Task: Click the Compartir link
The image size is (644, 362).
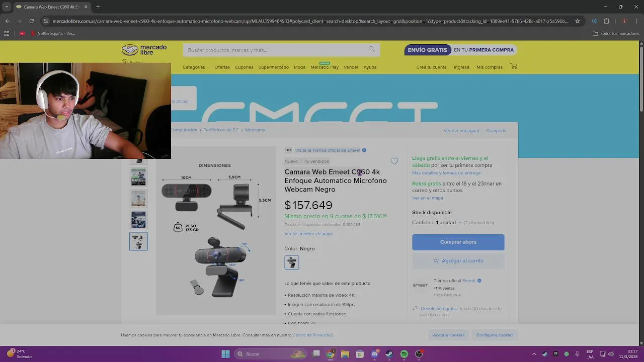Action: tap(496, 131)
